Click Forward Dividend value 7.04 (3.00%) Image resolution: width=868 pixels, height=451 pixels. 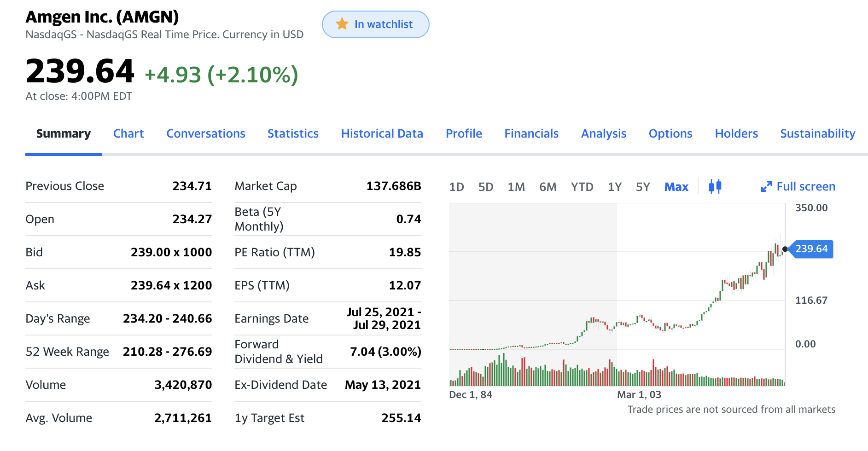click(385, 352)
